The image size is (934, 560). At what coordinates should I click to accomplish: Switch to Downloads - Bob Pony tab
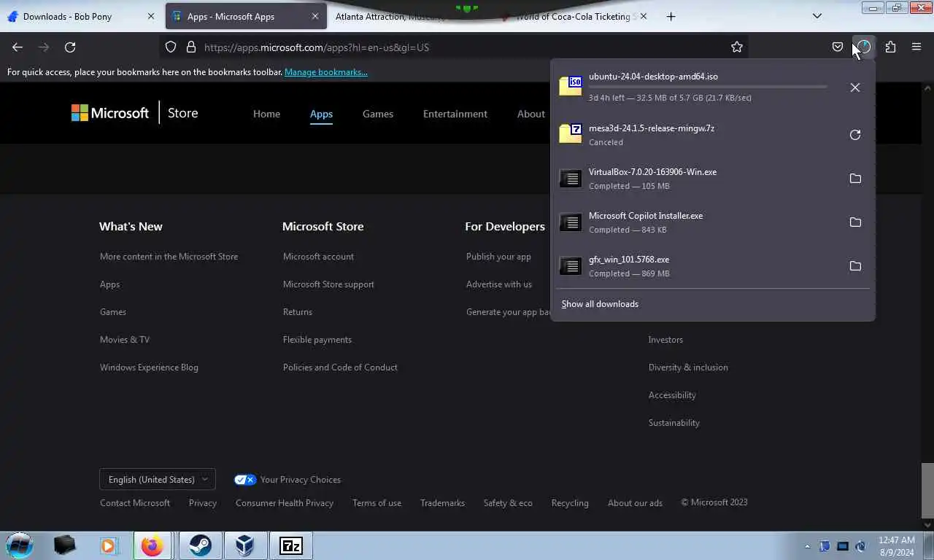(79, 16)
